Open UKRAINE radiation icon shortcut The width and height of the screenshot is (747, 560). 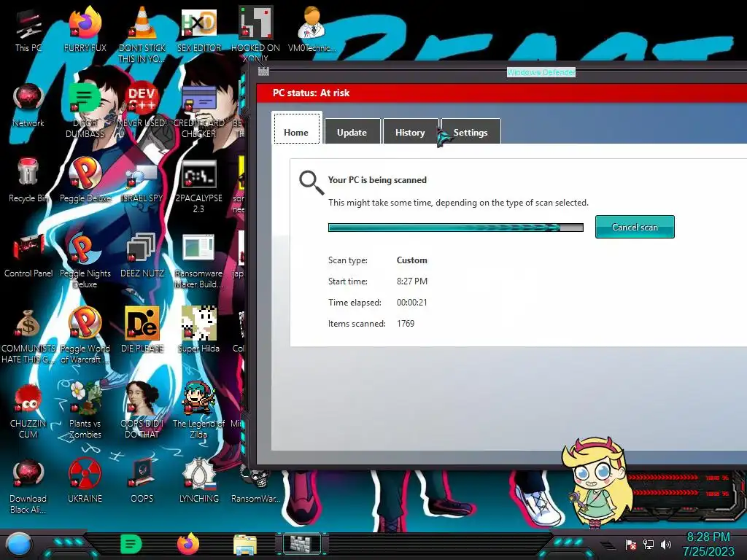pos(85,480)
